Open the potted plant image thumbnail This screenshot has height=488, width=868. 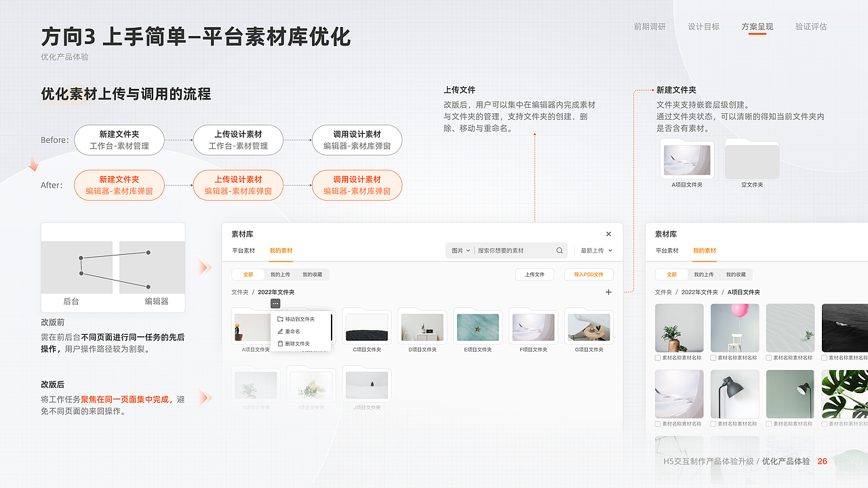point(679,328)
